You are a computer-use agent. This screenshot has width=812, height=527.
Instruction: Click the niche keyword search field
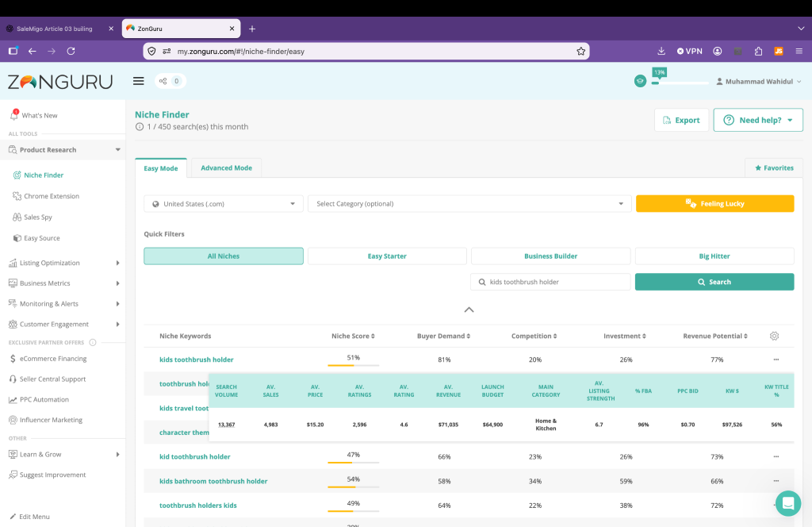[x=550, y=282]
